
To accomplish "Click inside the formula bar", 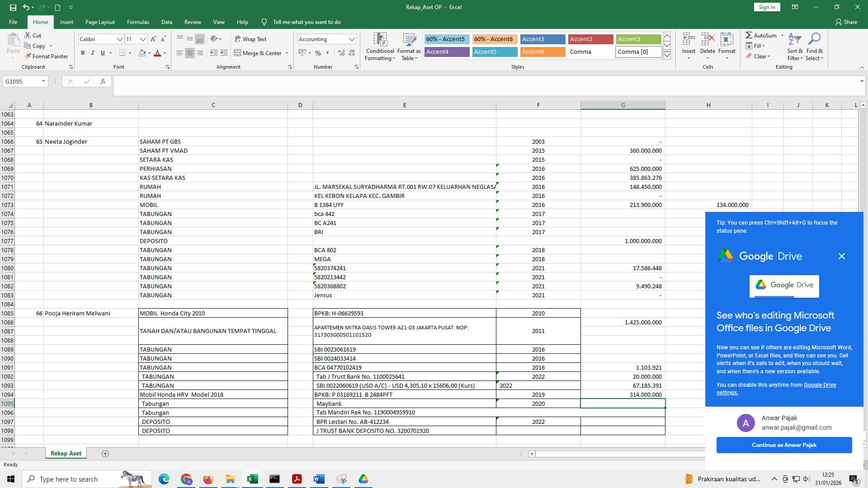I will (316, 82).
